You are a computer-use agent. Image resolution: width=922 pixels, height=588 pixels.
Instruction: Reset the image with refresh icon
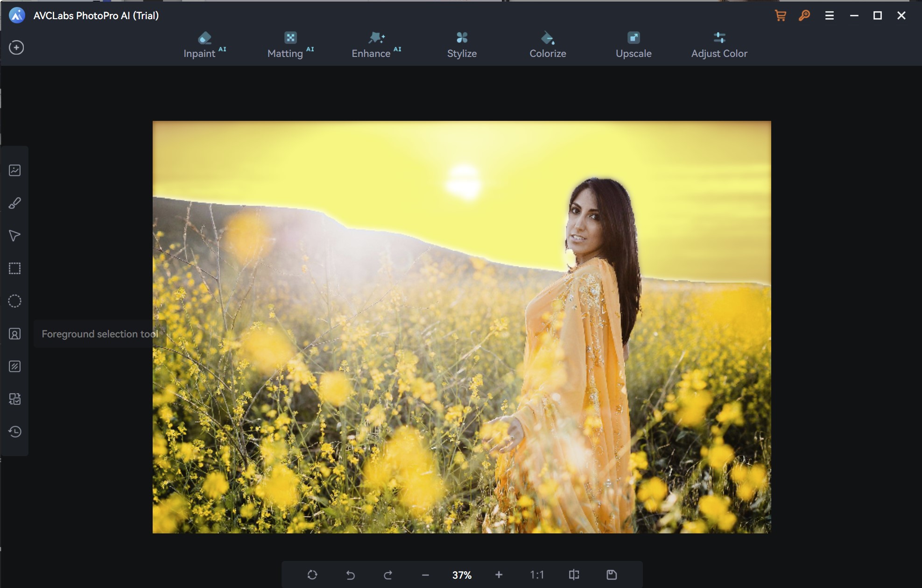click(x=313, y=574)
